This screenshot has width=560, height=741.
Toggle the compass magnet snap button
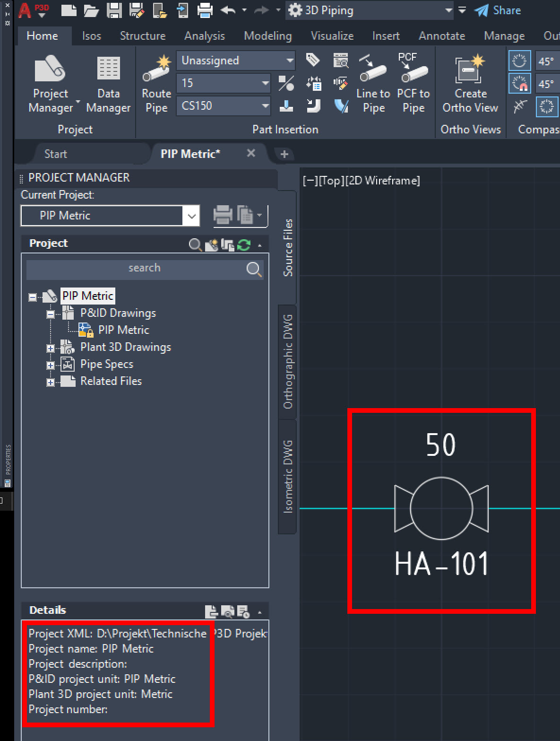point(519,84)
